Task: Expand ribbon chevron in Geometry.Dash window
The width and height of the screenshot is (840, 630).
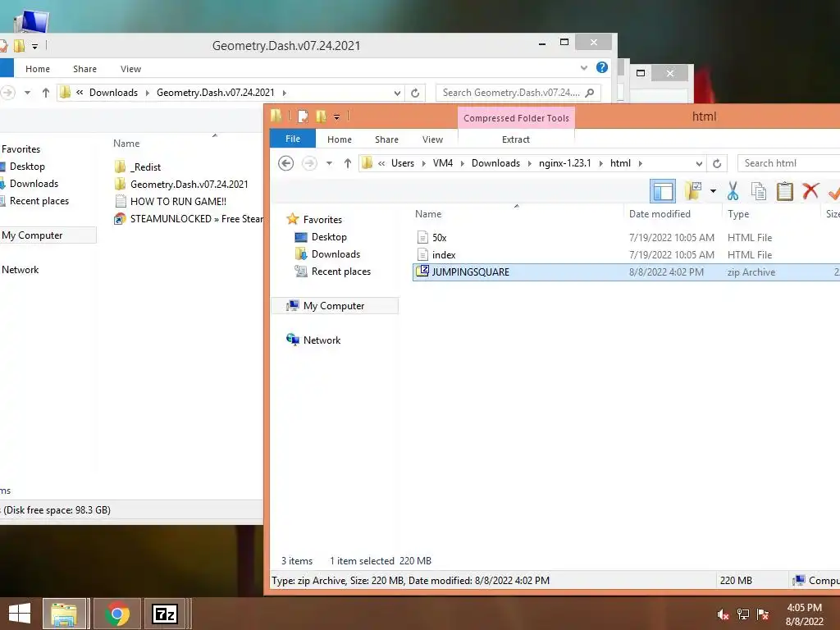Action: pyautogui.click(x=584, y=67)
